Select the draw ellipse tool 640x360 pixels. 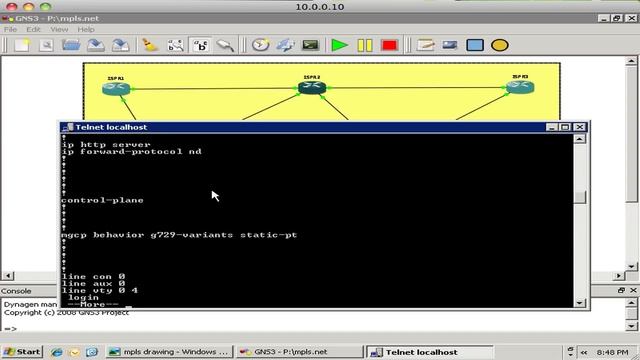click(500, 45)
